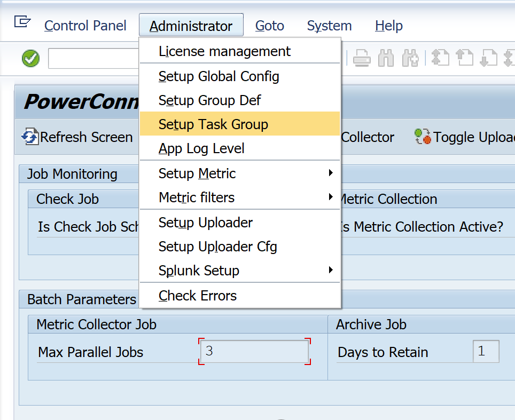Open the Goto menu
This screenshot has height=420, width=515.
[269, 26]
